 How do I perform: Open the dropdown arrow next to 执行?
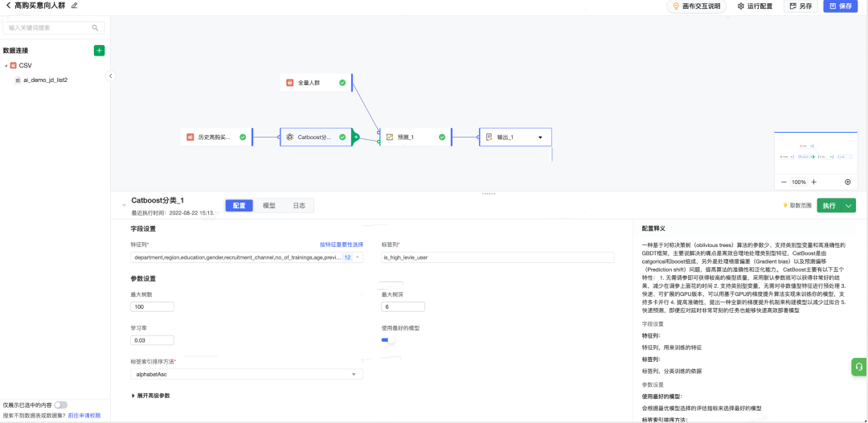point(849,205)
